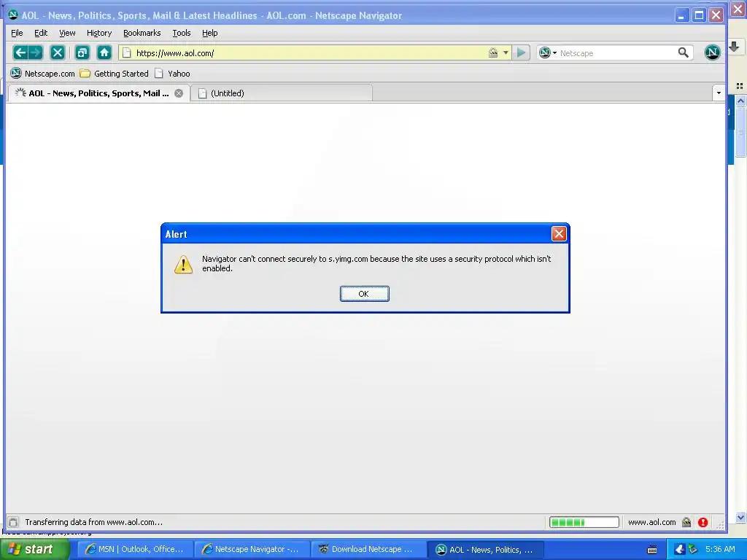747x560 pixels.
Task: Click the page icon in address bar
Action: click(126, 52)
